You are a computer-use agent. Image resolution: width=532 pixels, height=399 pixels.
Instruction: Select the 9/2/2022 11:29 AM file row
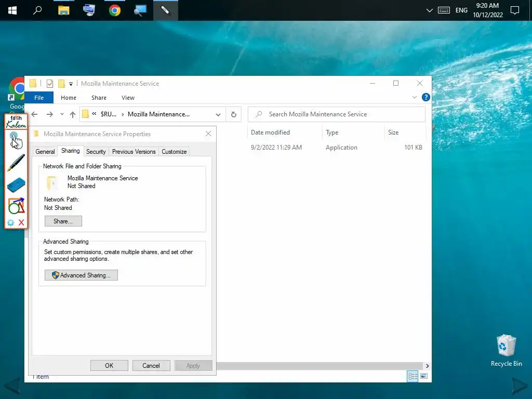(x=276, y=148)
